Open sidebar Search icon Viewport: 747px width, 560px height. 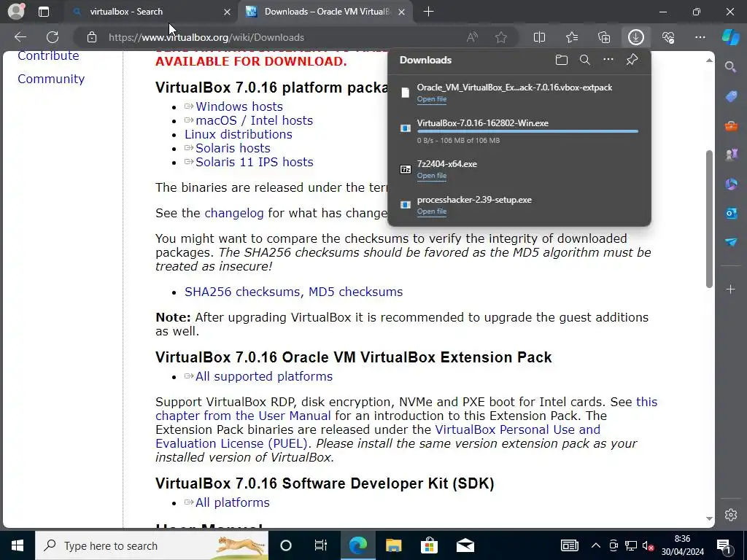730,67
